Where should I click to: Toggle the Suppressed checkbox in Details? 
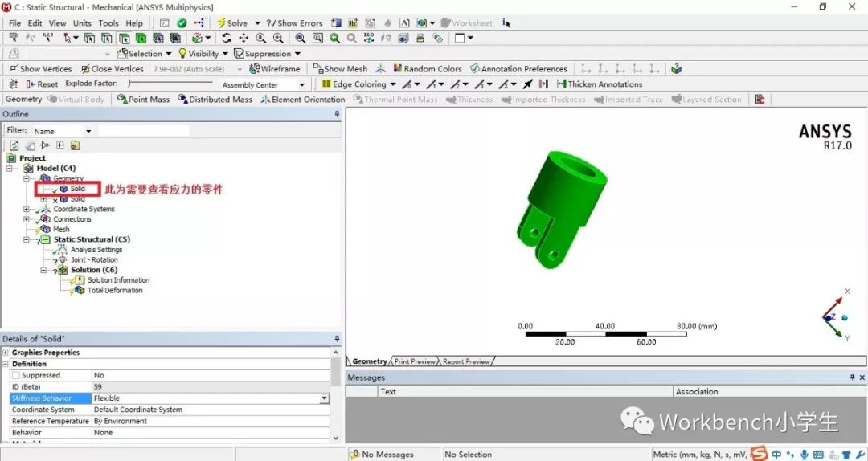(16, 375)
